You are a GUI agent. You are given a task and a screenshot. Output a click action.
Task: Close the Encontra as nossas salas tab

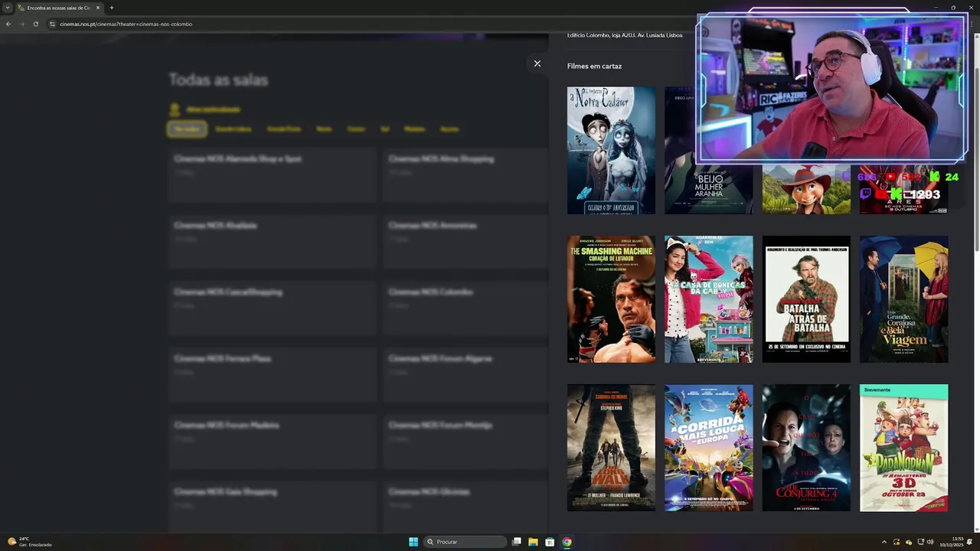[x=98, y=8]
